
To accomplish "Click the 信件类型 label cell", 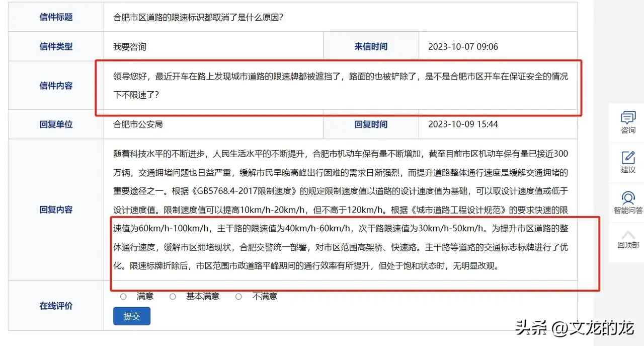I will coord(56,46).
